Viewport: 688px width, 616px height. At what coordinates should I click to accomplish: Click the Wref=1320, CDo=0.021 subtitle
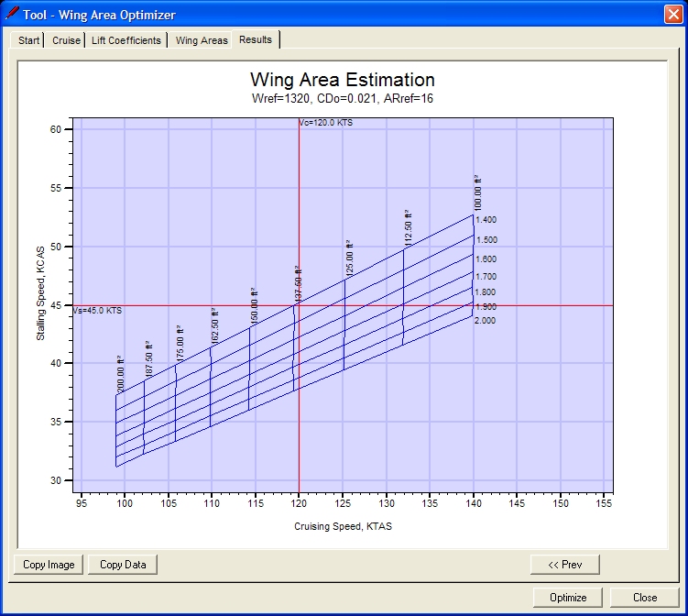point(343,98)
